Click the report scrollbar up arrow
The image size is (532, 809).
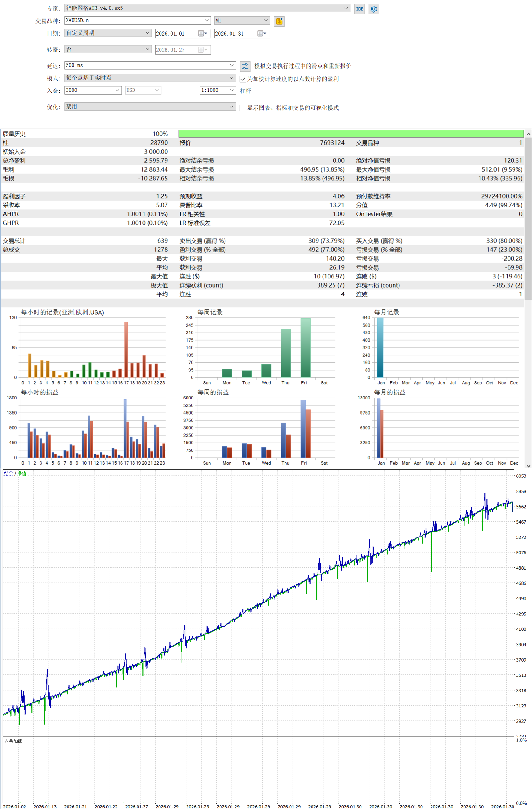pos(528,134)
